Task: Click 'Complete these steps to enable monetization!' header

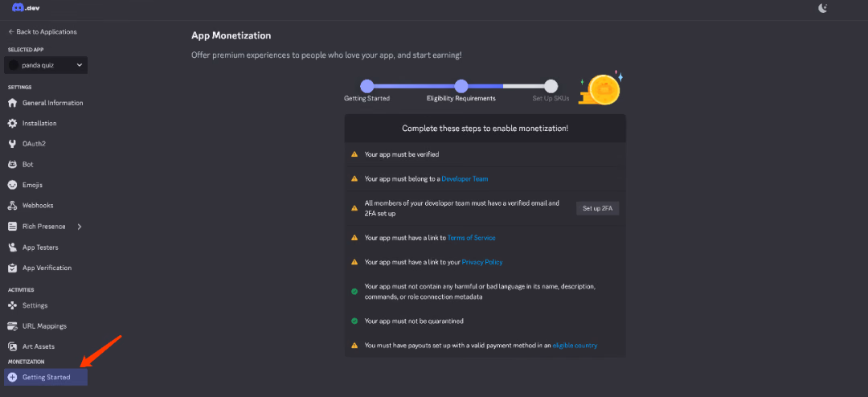Action: tap(485, 129)
